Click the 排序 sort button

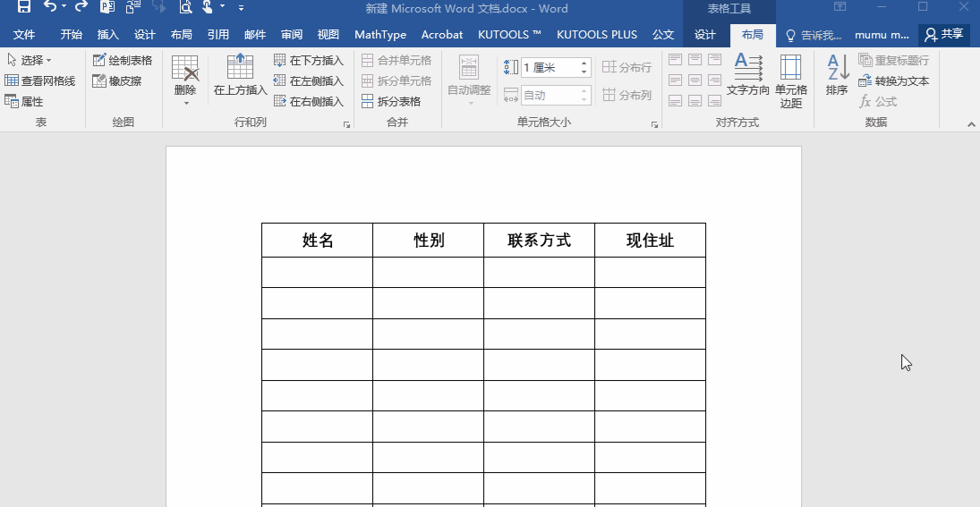point(837,75)
